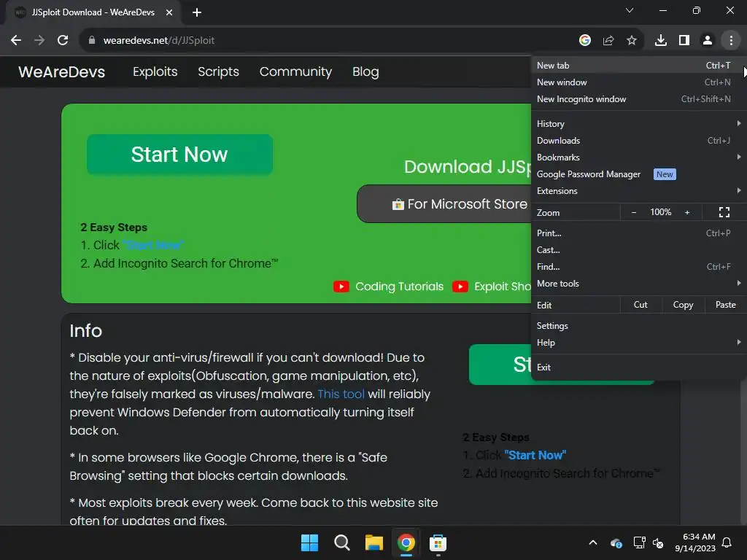The image size is (747, 560).
Task: Click the YouTube icon beside Coding Tutorials
Action: coord(341,287)
